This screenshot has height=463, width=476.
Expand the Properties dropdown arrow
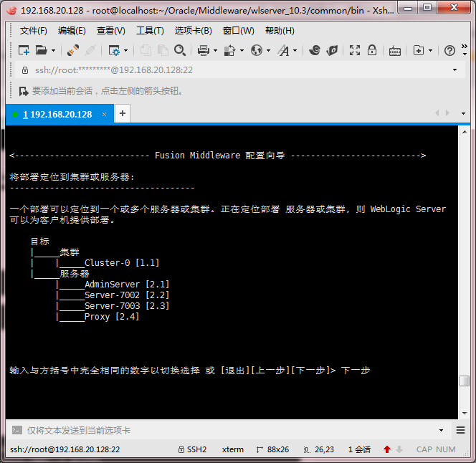point(125,50)
